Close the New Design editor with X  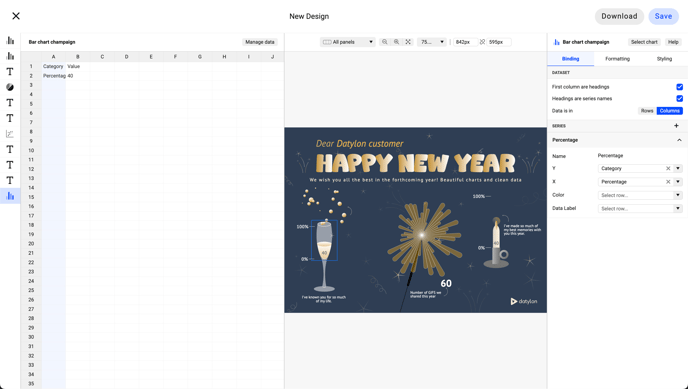coord(16,16)
